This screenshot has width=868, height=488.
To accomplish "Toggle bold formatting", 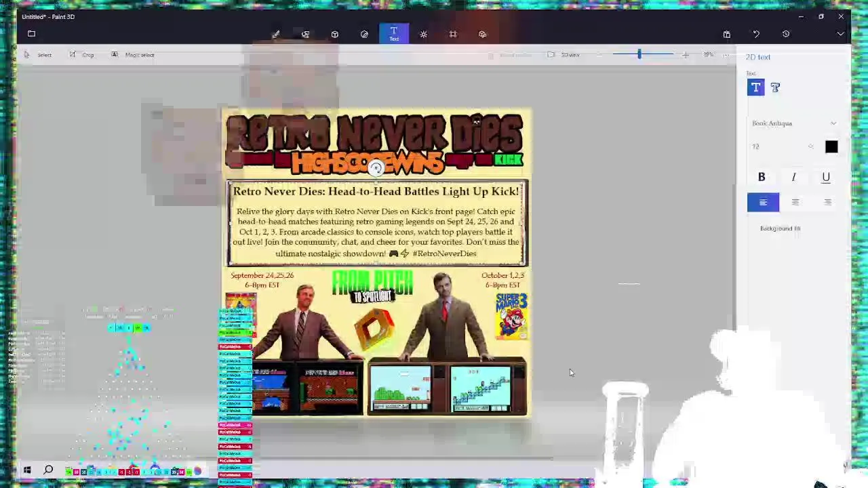I will click(762, 178).
